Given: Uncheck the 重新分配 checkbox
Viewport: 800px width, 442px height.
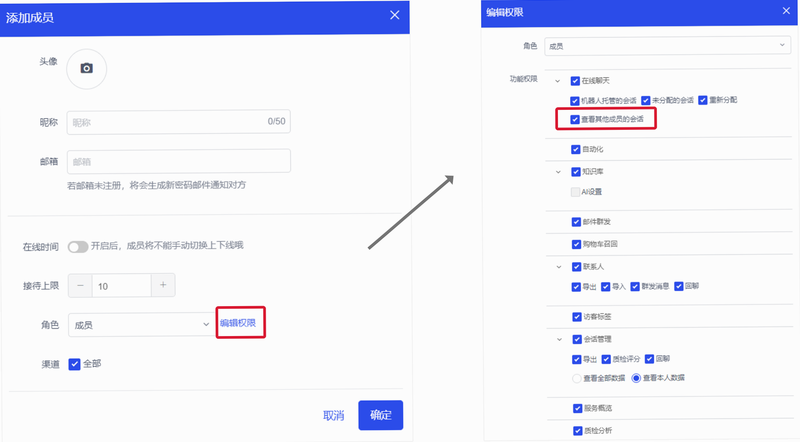Looking at the screenshot, I should (x=703, y=100).
